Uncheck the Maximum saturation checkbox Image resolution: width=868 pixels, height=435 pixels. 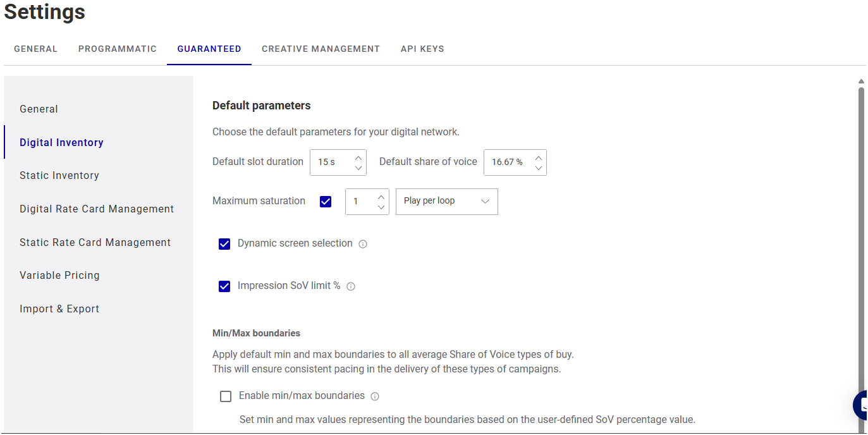click(326, 202)
